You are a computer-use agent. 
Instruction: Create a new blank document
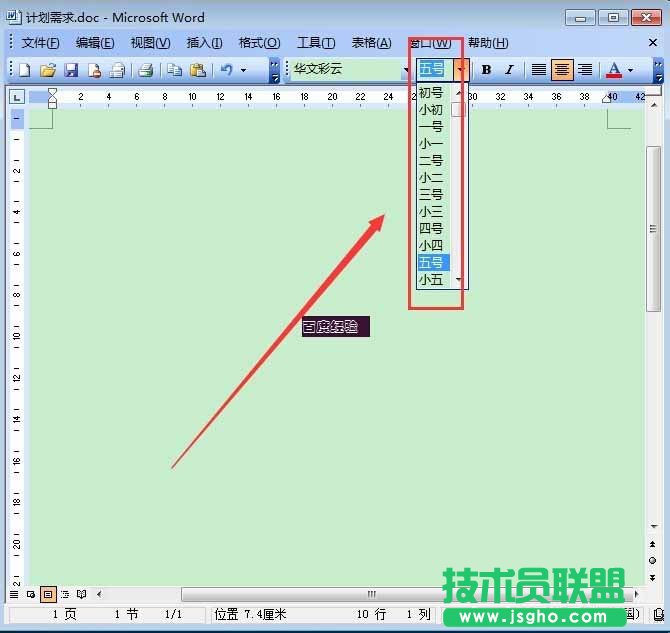(x=24, y=70)
